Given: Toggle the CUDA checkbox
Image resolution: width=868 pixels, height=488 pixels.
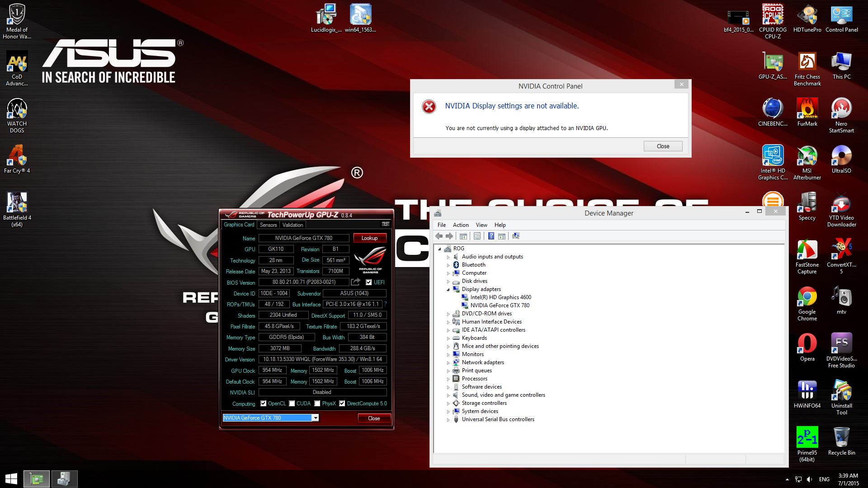Looking at the screenshot, I should 292,404.
